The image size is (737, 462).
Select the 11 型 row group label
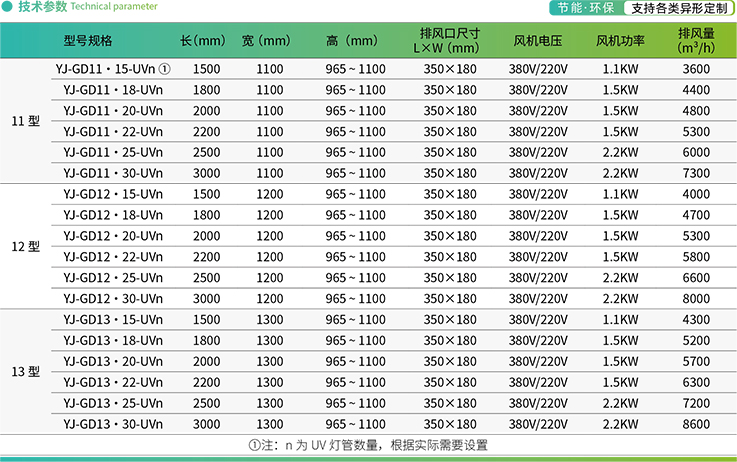[25, 122]
